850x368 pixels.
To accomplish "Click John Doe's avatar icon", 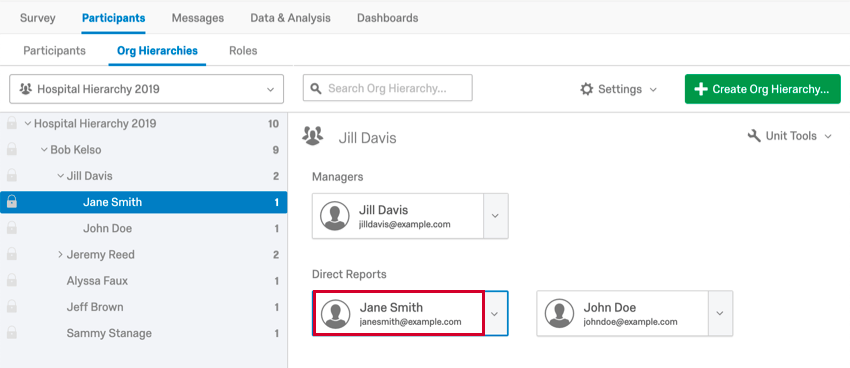I will 559,313.
